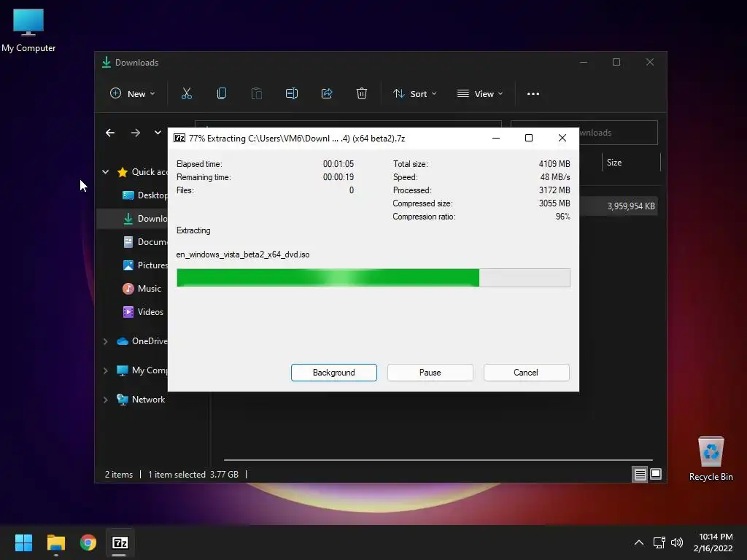The image size is (747, 560).
Task: Expand the OneDrive tree node
Action: pyautogui.click(x=105, y=341)
